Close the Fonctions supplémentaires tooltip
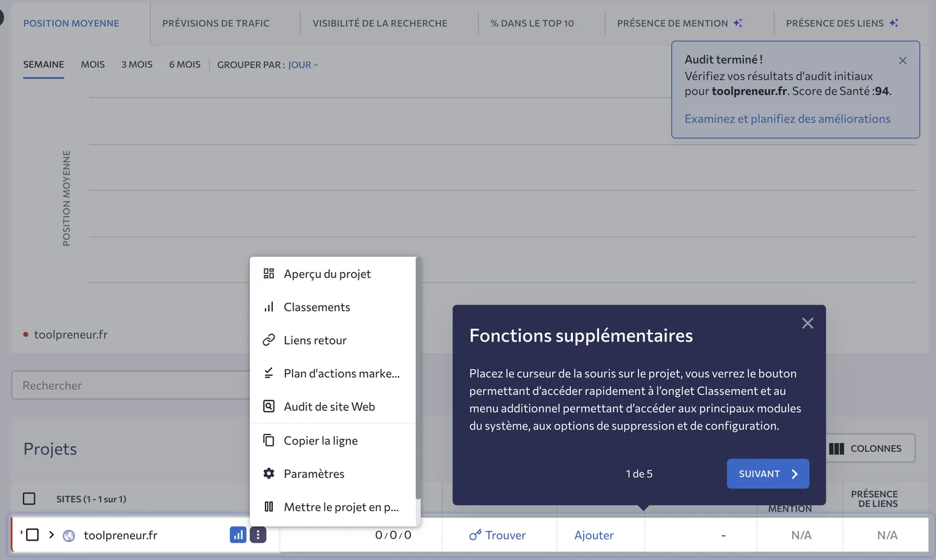The image size is (936, 560). point(808,323)
